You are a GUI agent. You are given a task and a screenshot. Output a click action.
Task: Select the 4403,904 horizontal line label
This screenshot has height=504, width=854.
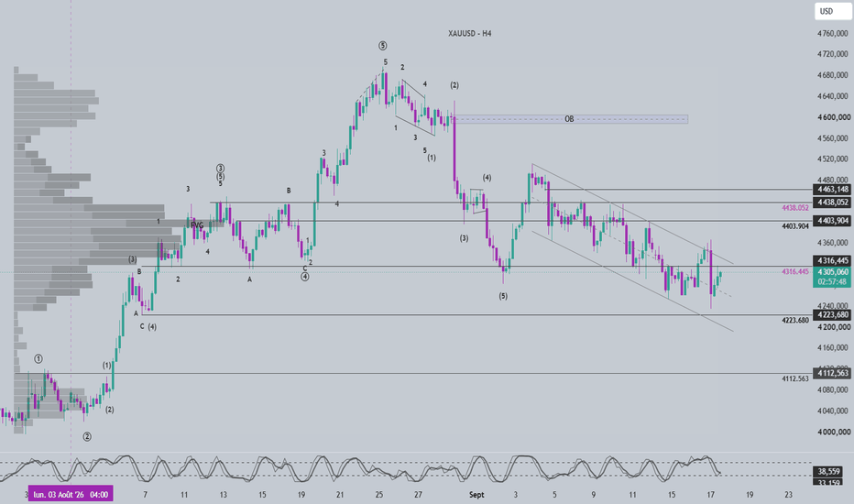tap(832, 221)
